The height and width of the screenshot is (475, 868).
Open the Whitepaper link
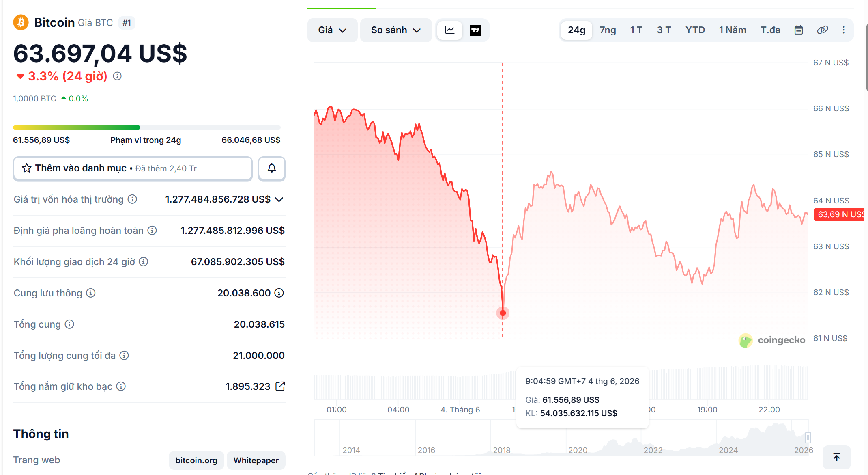click(256, 460)
